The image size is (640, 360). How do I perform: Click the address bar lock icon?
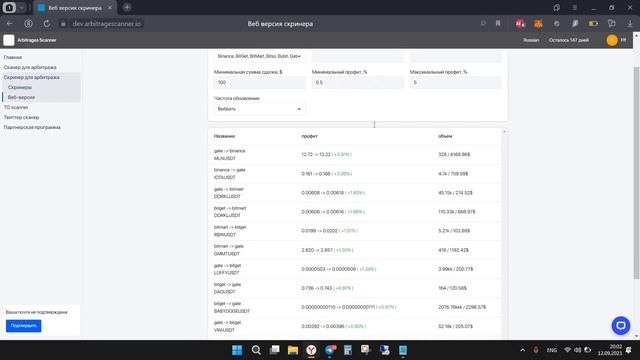pos(63,24)
